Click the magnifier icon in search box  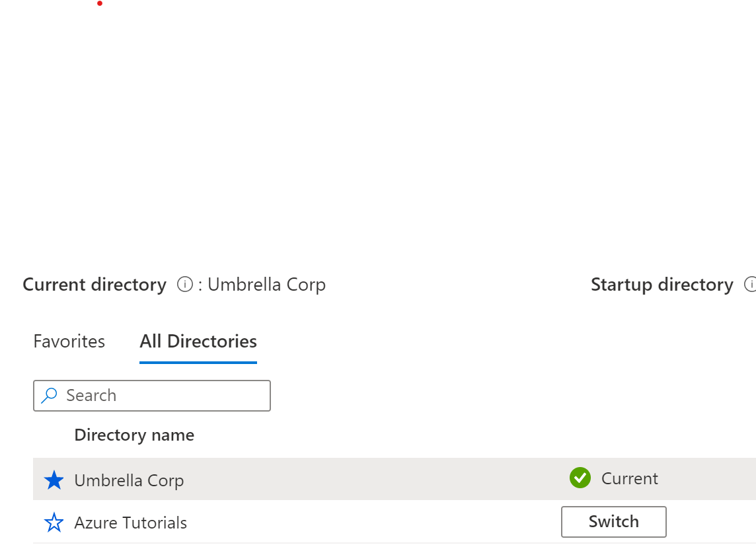click(49, 396)
